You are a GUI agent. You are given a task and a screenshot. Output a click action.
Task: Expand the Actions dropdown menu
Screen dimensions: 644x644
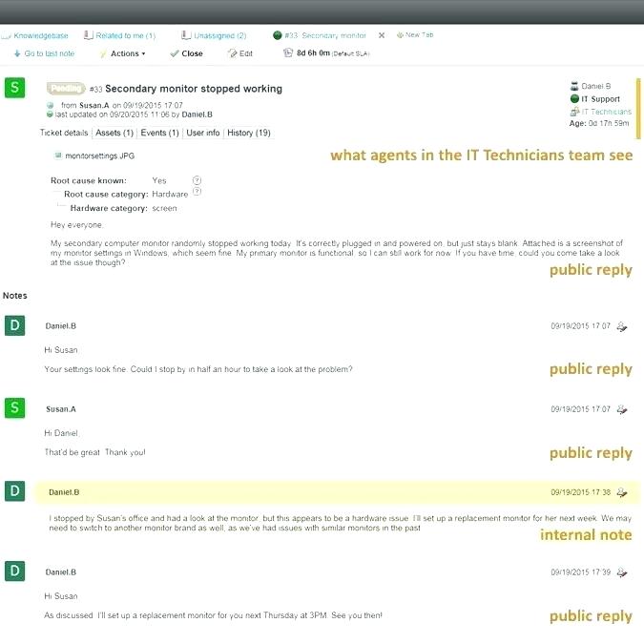pos(128,53)
